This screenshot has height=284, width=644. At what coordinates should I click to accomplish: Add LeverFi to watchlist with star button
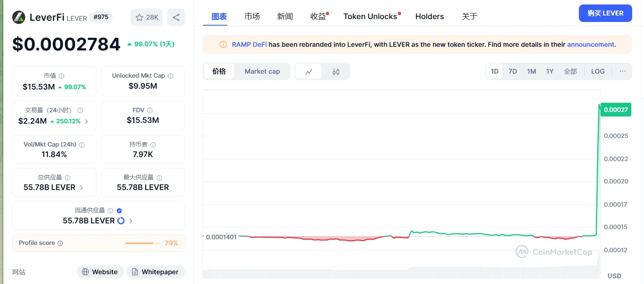tap(146, 17)
